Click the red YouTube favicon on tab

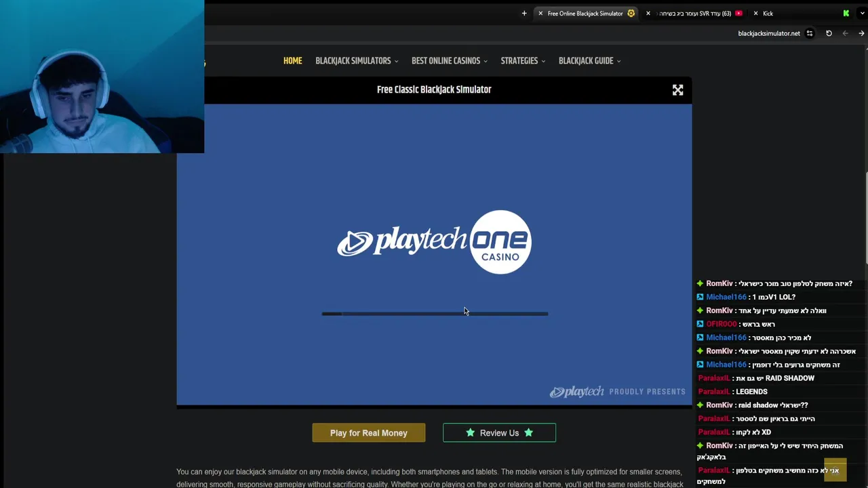click(738, 14)
